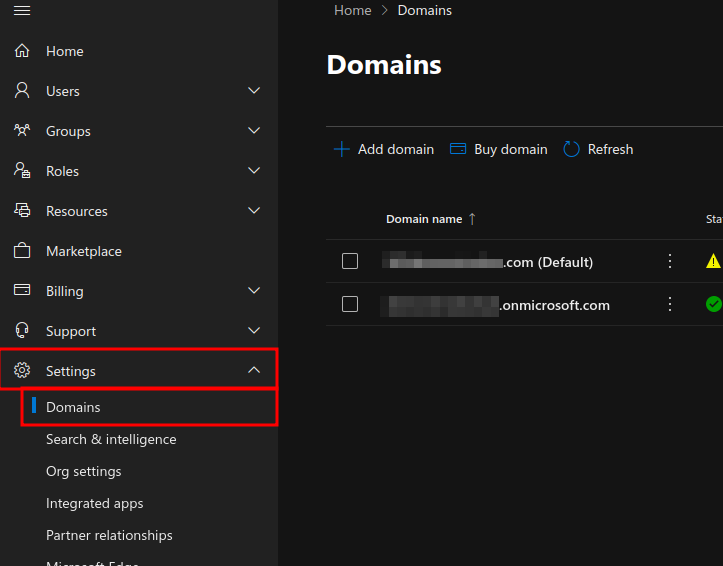Click the Settings gear icon

point(22,370)
